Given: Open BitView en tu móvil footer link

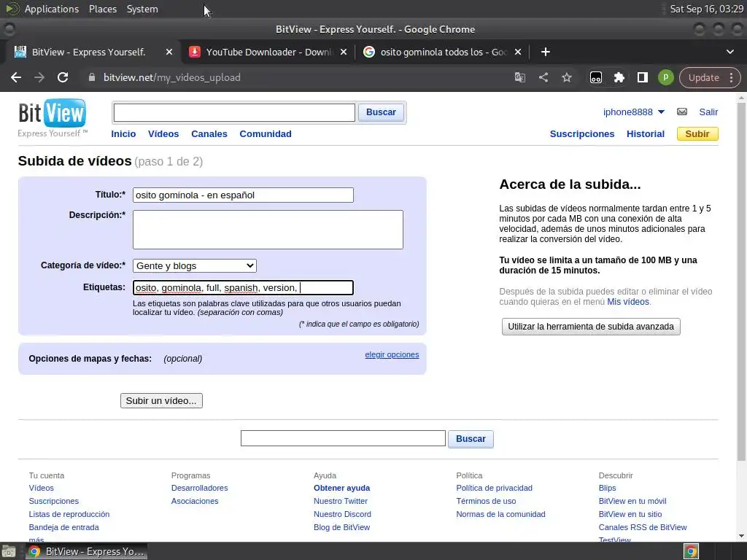Looking at the screenshot, I should tap(632, 501).
